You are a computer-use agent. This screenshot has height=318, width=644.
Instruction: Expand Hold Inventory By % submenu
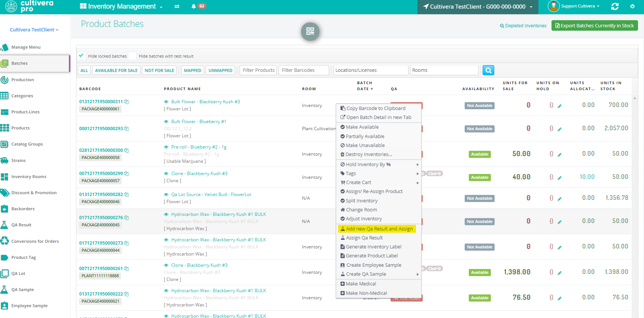pyautogui.click(x=379, y=164)
